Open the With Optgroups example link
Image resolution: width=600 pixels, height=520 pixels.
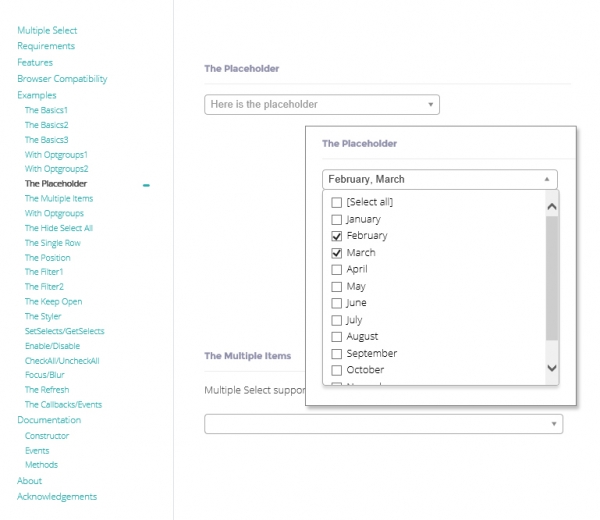(x=54, y=213)
